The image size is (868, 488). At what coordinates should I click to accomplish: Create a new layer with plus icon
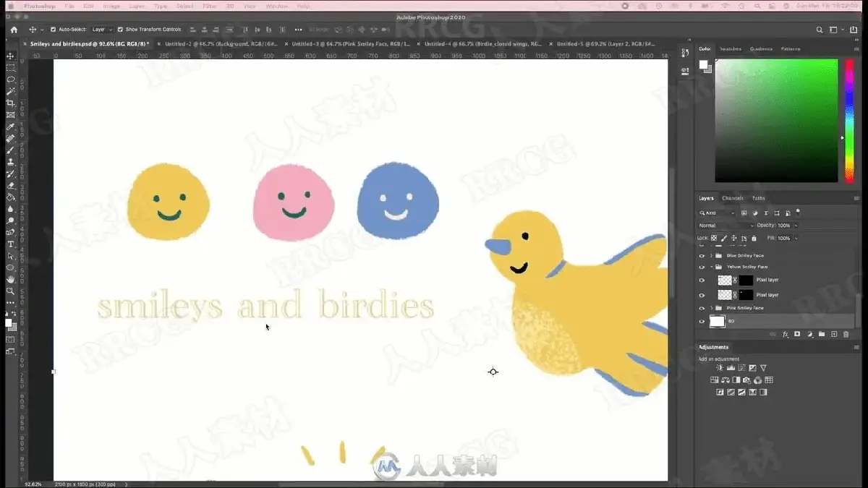pos(834,334)
